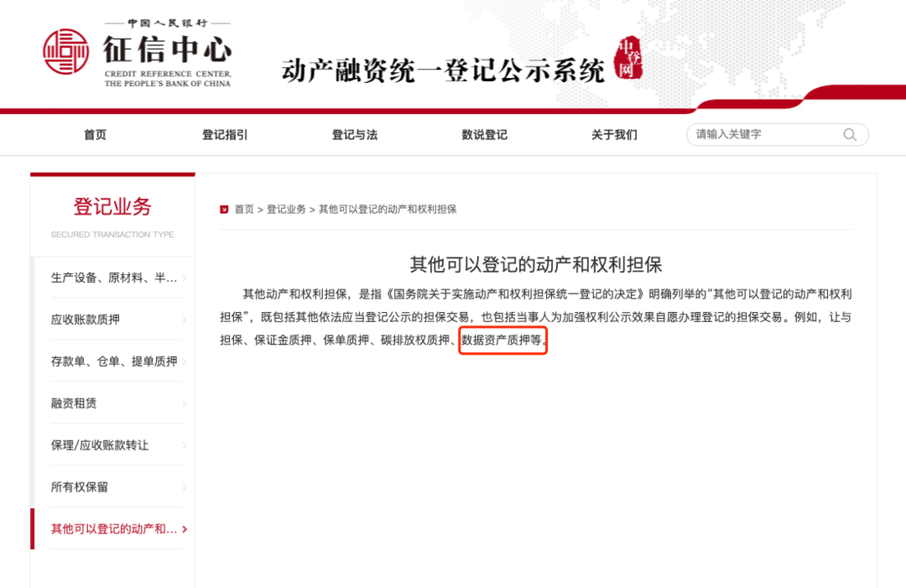Go to 首页 in the breadcrumb
This screenshot has width=906, height=588.
(244, 209)
